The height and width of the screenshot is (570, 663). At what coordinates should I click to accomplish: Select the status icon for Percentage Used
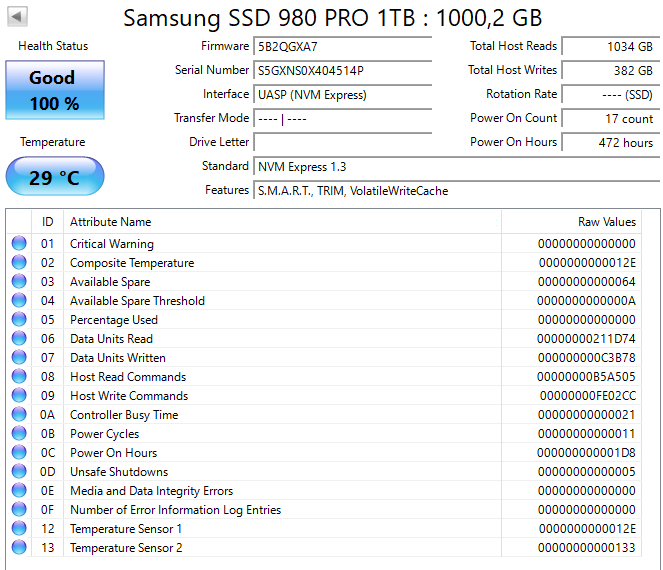19,319
